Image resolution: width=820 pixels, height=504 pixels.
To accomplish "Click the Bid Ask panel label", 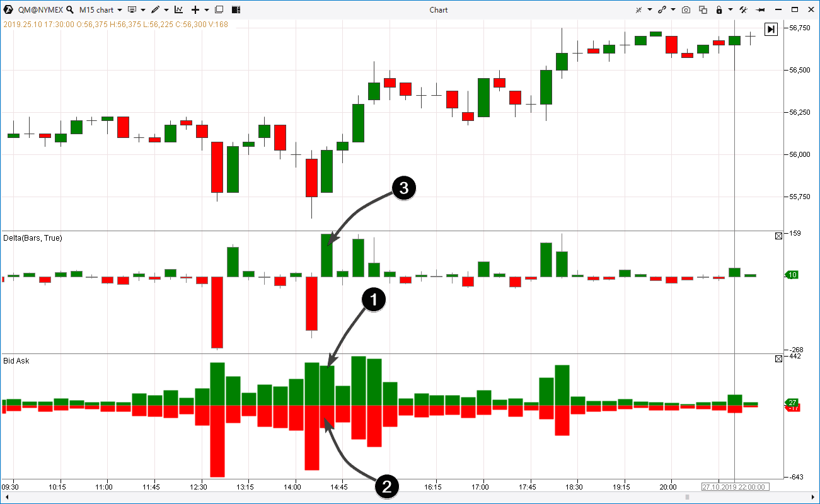I will coord(16,361).
